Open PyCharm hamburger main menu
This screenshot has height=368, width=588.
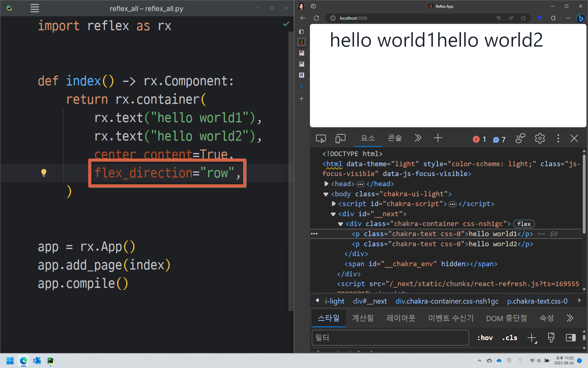(35, 8)
